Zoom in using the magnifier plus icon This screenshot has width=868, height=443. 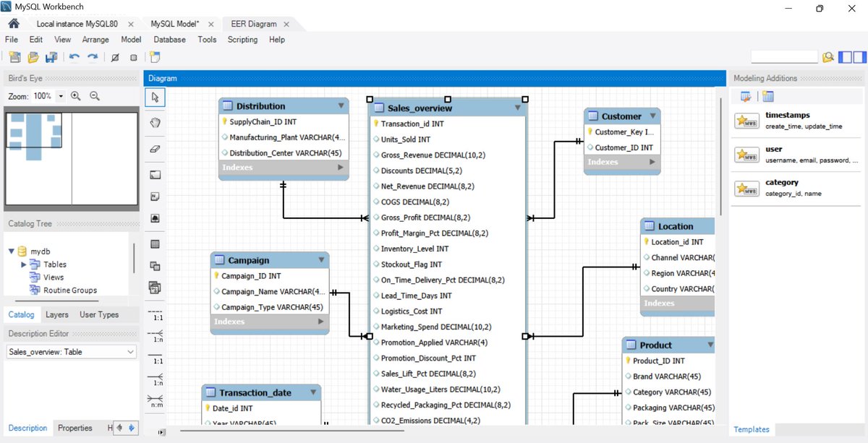point(75,96)
